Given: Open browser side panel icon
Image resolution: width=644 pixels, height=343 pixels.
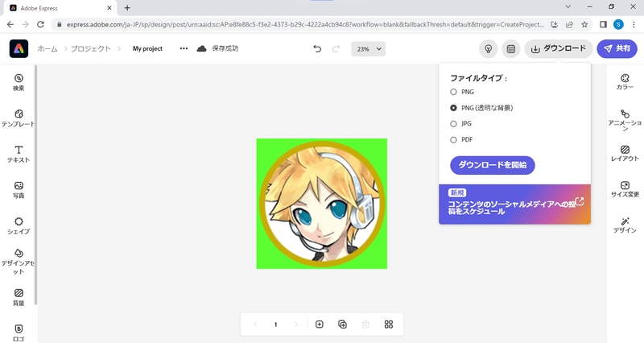Looking at the screenshot, I should (x=603, y=25).
